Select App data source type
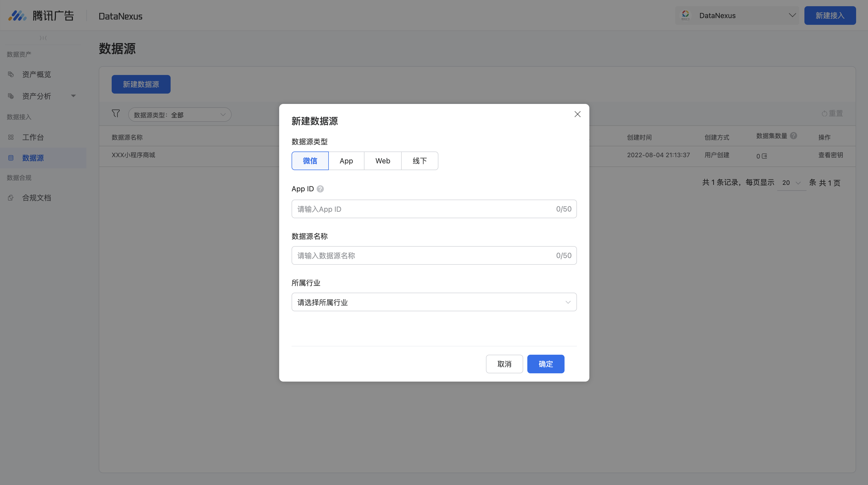 346,161
